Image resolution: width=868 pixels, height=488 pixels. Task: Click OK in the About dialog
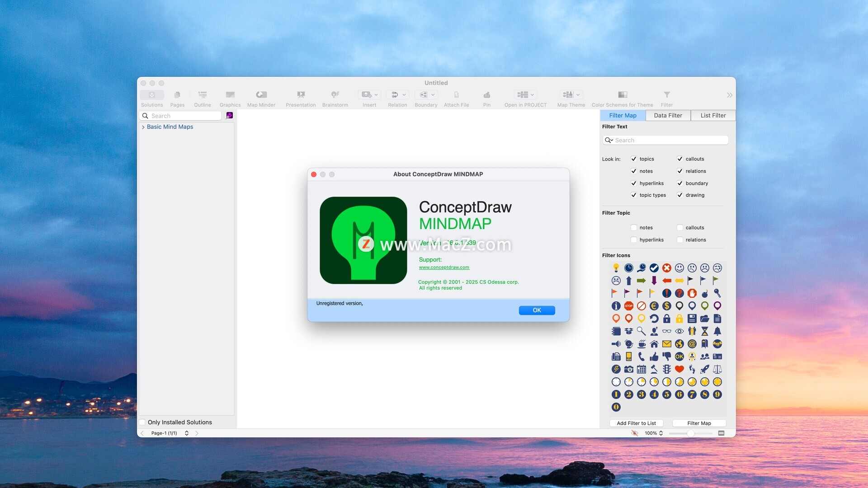point(537,310)
